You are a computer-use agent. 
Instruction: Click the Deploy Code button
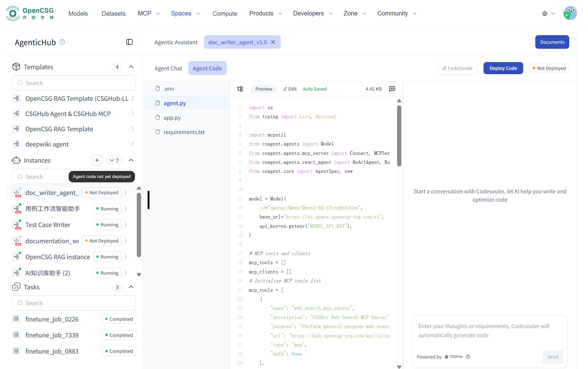[503, 68]
